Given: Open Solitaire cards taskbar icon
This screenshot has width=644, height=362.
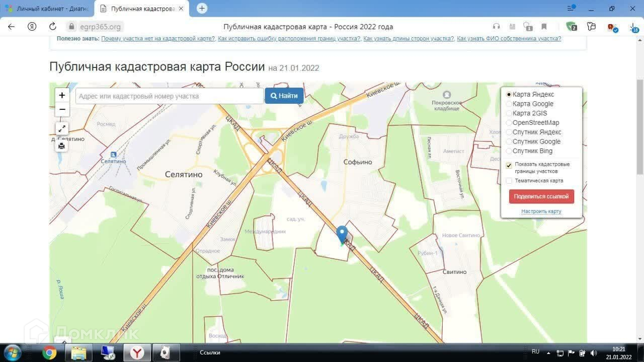Looking at the screenshot, I should pos(166,353).
